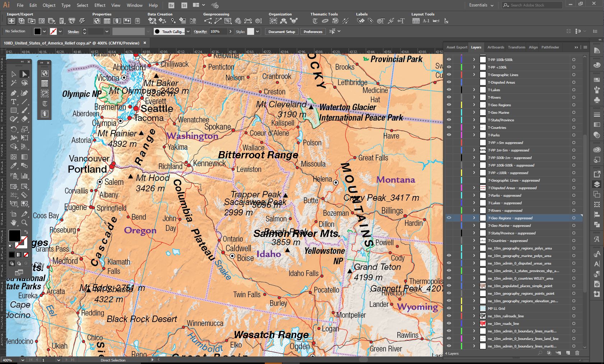Select the Eyedropper tool
604x364 pixels.
click(14, 166)
